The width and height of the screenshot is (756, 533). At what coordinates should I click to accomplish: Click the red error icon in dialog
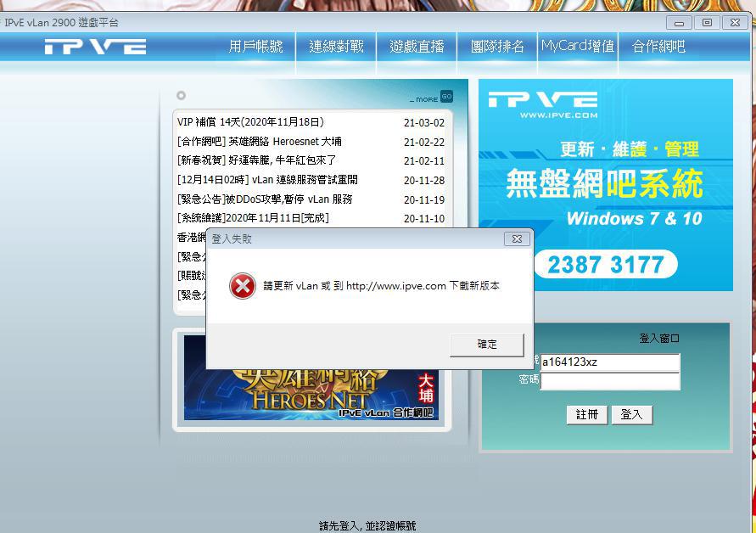(243, 286)
